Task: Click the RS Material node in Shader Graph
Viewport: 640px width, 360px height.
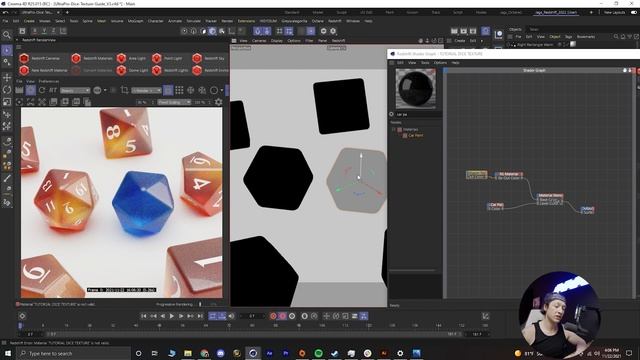Action: pos(509,176)
